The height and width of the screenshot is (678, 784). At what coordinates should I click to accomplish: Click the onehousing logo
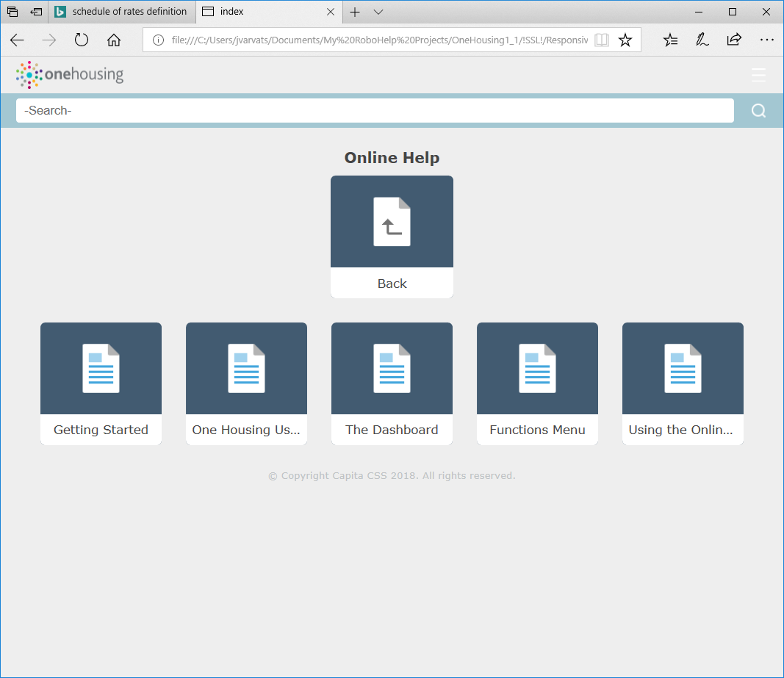(x=70, y=75)
